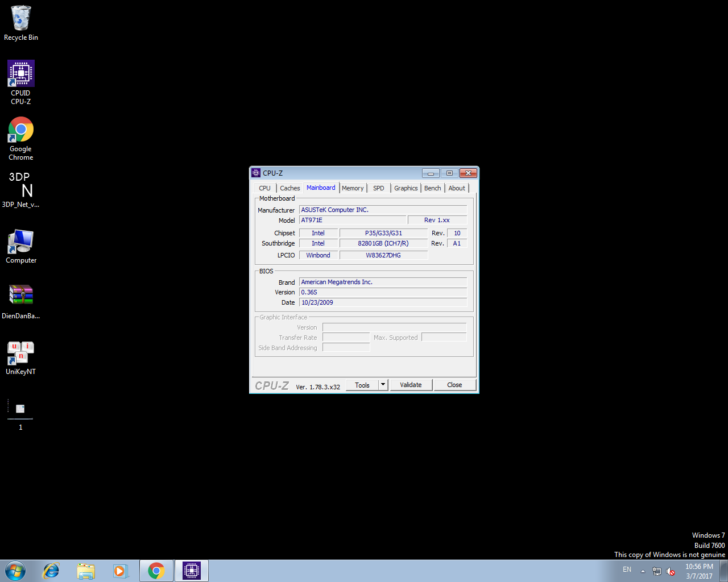Click the Show desktop button
Viewport: 728px width, 582px height.
point(724,571)
